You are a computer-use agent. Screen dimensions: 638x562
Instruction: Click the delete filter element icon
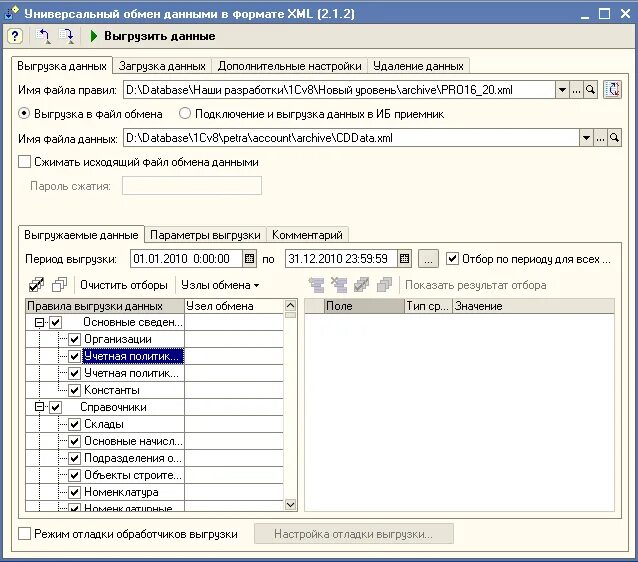(339, 285)
